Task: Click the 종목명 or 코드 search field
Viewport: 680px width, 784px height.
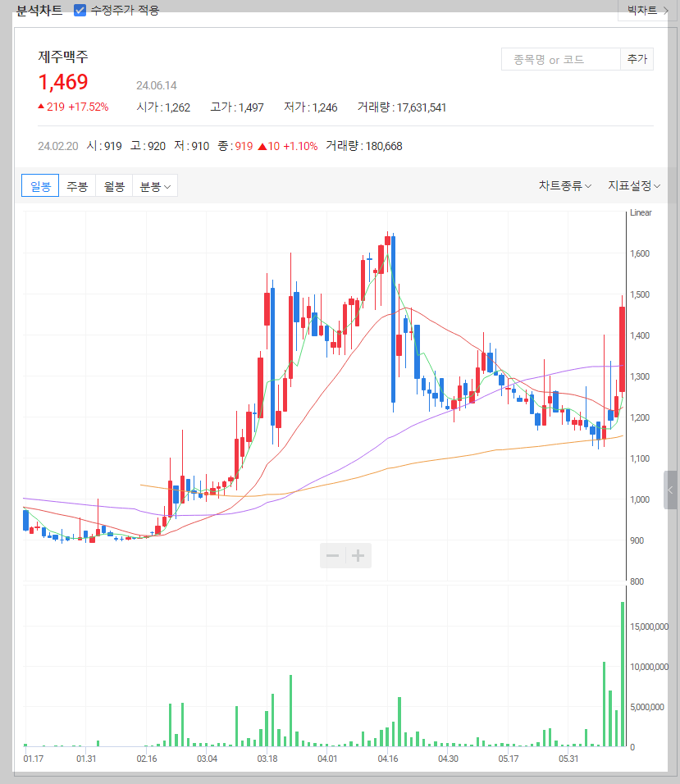Action: [x=560, y=60]
